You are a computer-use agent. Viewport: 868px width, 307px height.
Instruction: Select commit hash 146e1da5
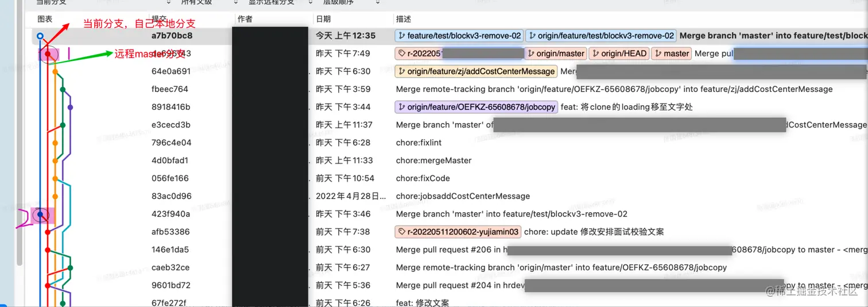coord(170,250)
